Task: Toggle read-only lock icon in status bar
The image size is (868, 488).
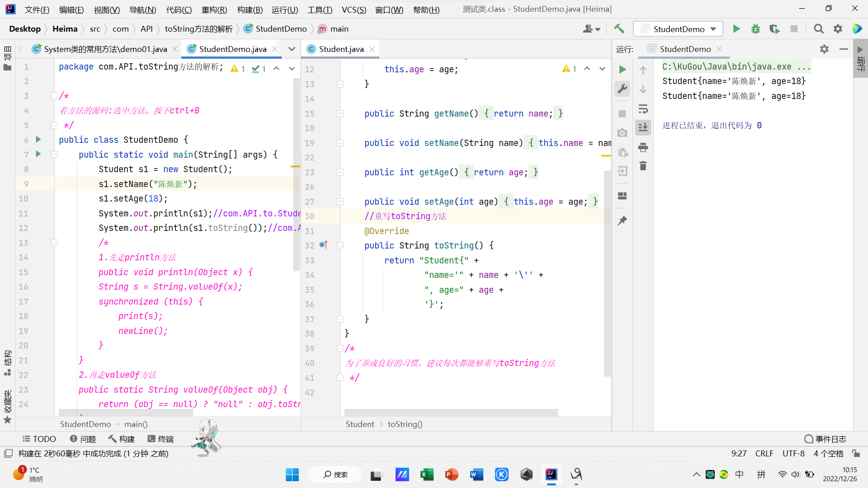Action: coord(856,453)
